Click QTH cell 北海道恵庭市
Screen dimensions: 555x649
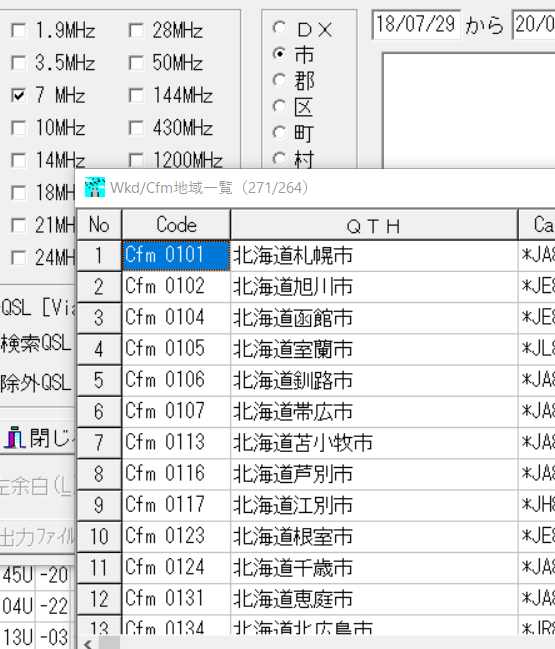[x=374, y=599]
